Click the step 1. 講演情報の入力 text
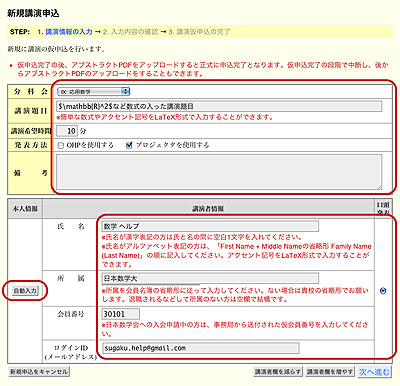Image resolution: width=400 pixels, height=386 pixels. (x=65, y=32)
